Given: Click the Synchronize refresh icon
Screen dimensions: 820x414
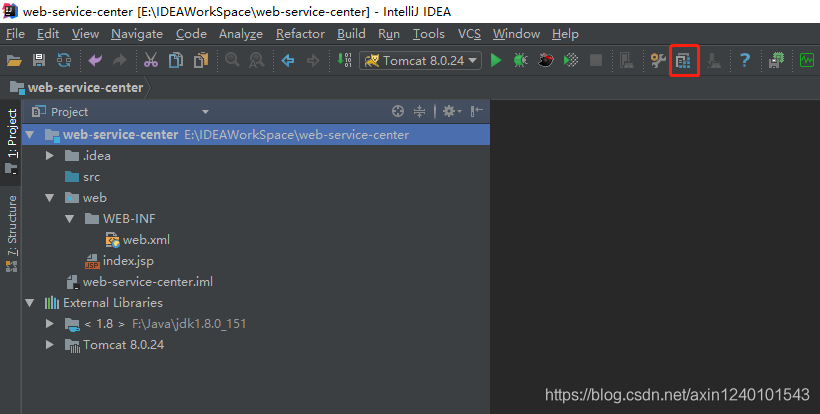Looking at the screenshot, I should (x=64, y=61).
